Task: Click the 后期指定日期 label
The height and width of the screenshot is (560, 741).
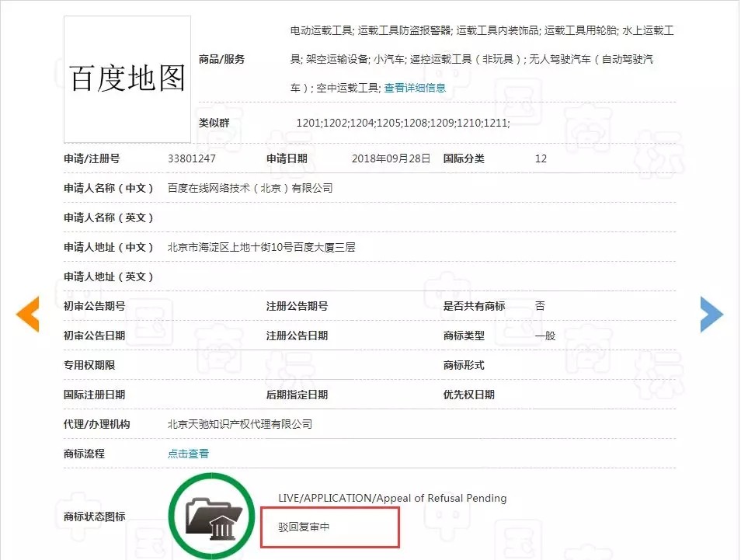Action: (x=297, y=395)
